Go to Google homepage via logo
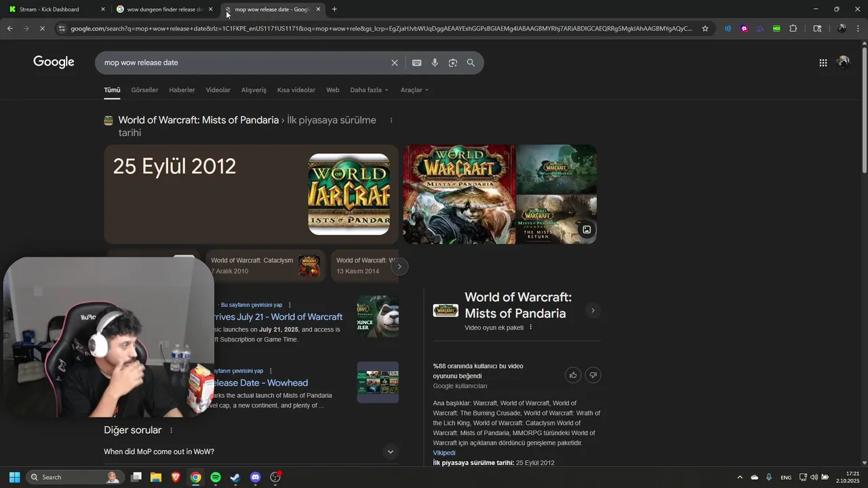Image resolution: width=868 pixels, height=488 pixels. (54, 62)
